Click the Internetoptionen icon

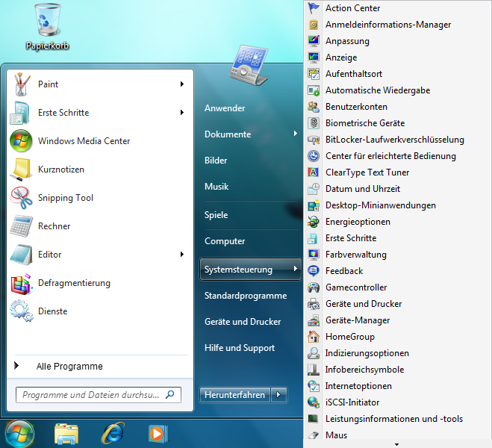(x=314, y=386)
